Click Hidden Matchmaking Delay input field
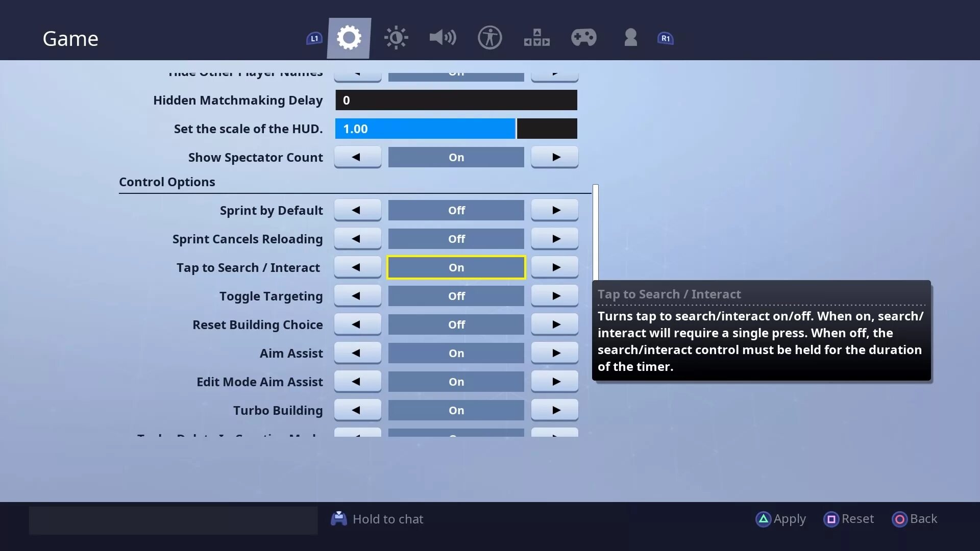Screen dimensions: 980x551 point(456,100)
